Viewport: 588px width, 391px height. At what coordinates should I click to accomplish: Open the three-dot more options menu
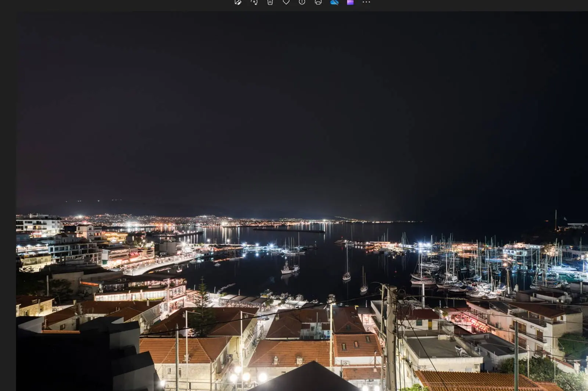click(x=366, y=2)
